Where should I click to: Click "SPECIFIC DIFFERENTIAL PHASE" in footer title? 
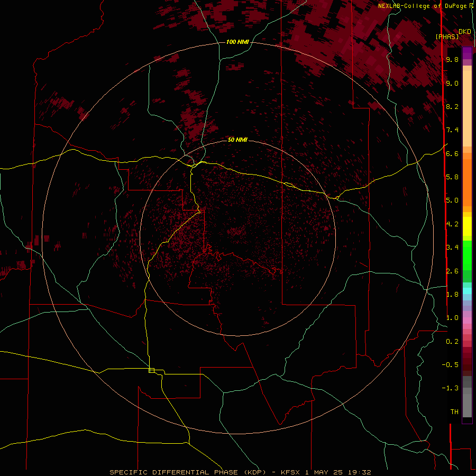(x=173, y=472)
